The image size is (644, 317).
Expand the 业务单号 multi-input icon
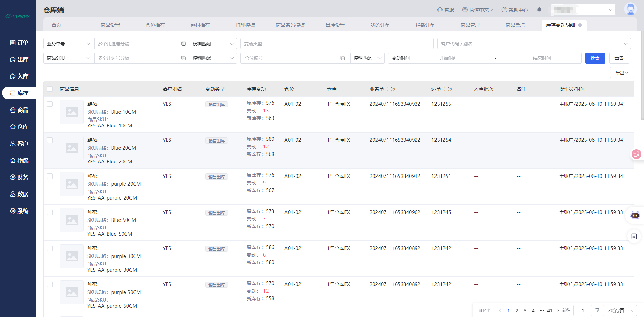tap(184, 44)
